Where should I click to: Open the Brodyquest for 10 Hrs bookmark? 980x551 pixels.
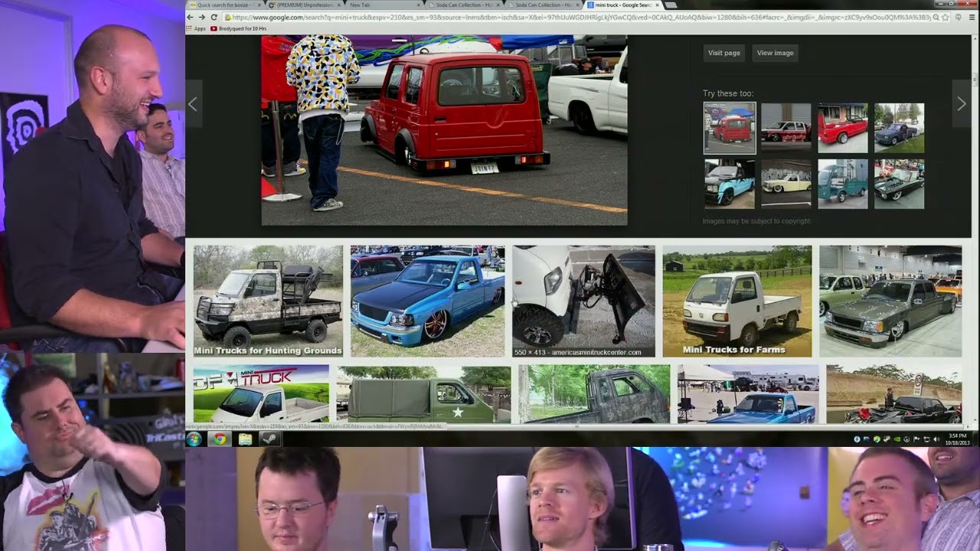(238, 28)
